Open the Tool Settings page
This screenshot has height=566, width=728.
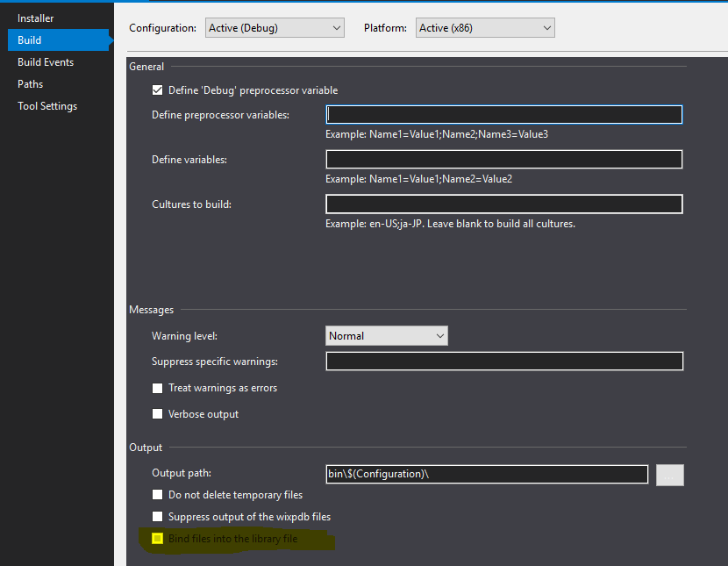47,105
